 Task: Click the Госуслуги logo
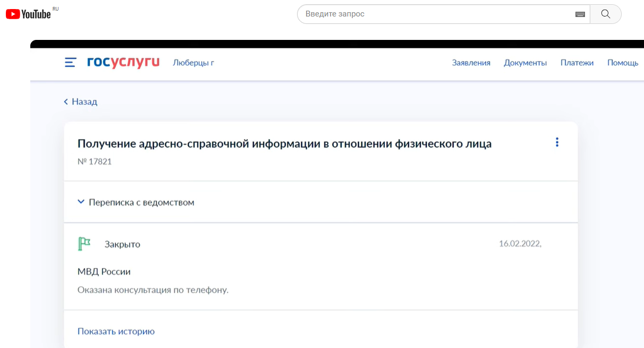pos(123,62)
